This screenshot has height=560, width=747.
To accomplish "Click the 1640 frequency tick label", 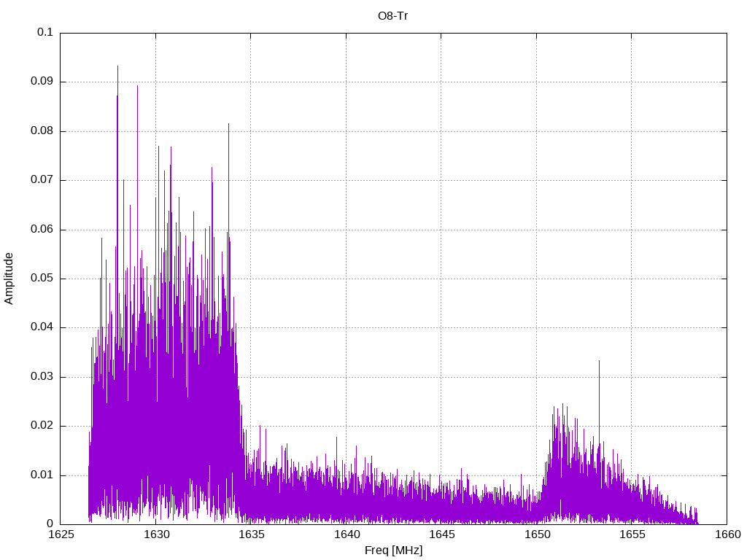I will point(346,534).
